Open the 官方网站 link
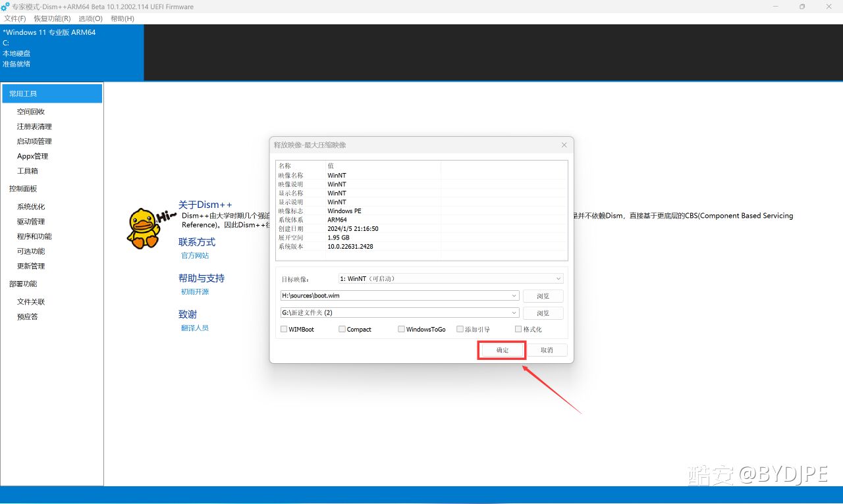The width and height of the screenshot is (843, 504). (x=195, y=255)
